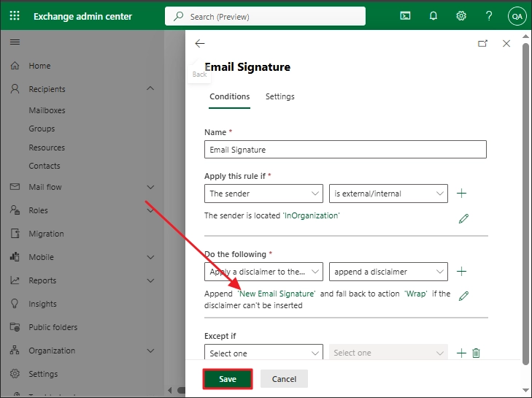Open Contacts under Recipients

tap(45, 166)
